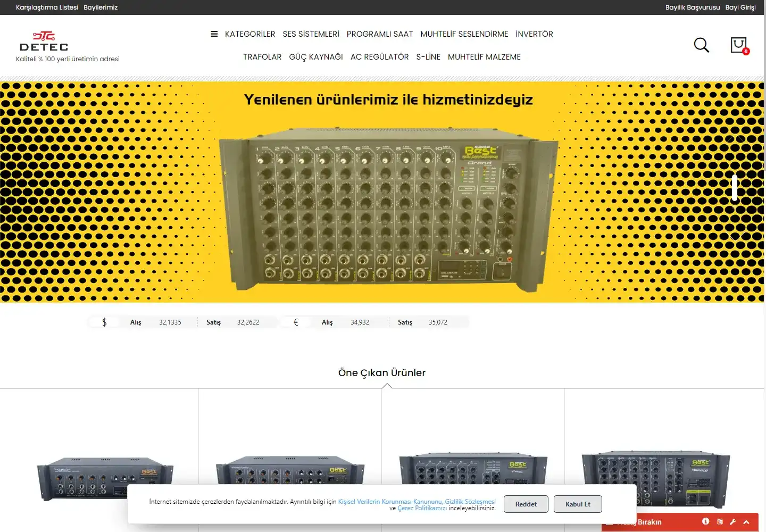The image size is (766, 532).
Task: Open Kişisel Verilerin Korunması Kanununu link
Action: (390, 502)
